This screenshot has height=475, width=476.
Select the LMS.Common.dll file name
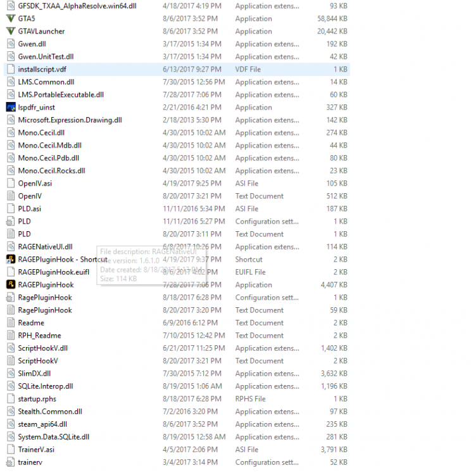pos(46,82)
